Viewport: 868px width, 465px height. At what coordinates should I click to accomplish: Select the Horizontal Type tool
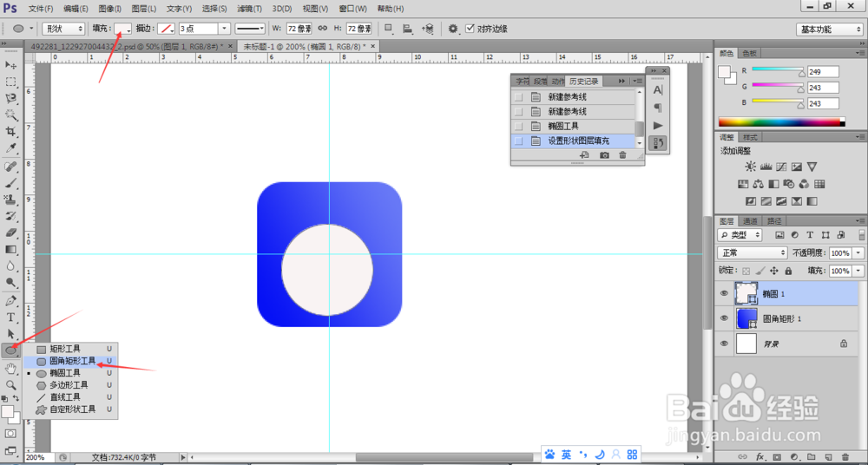coord(10,318)
